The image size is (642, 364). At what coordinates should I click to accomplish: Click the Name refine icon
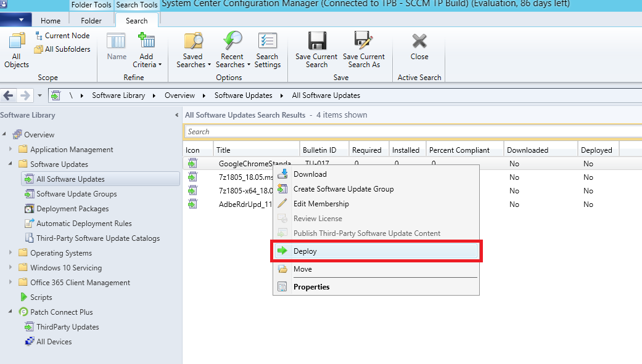pos(117,41)
